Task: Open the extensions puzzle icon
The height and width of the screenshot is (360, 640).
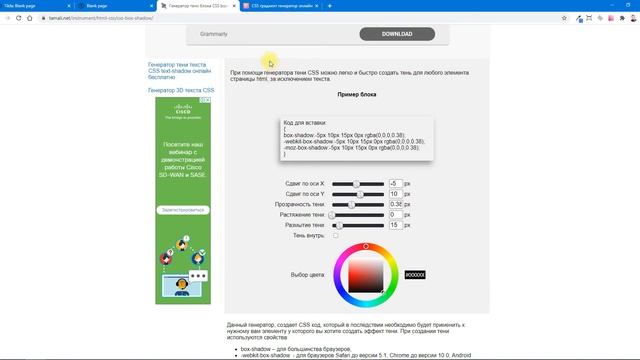Action: 622,18
